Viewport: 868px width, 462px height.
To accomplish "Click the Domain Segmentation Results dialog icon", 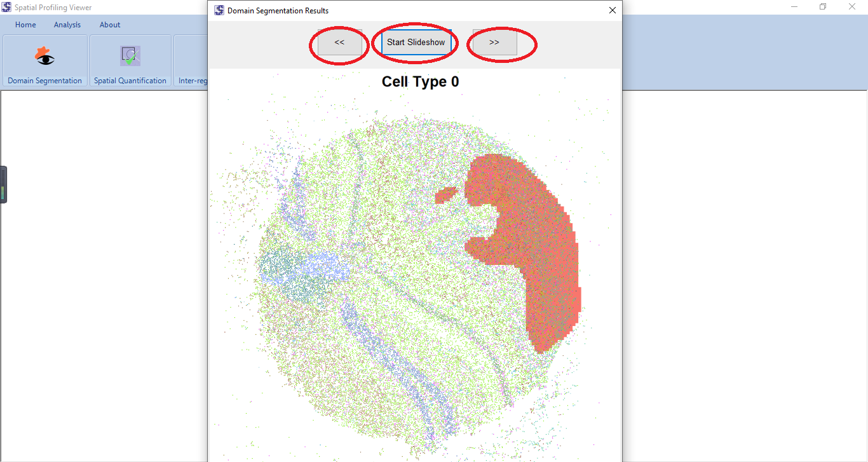I will 219,11.
